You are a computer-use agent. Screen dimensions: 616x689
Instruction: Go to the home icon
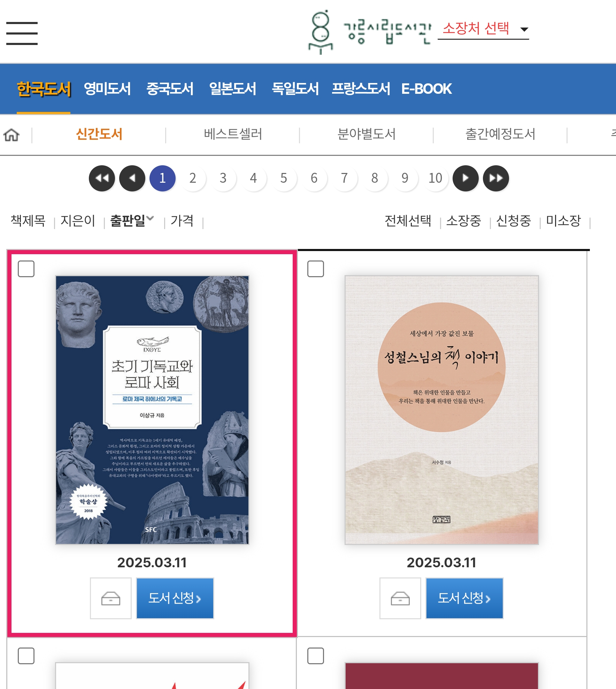pyautogui.click(x=11, y=135)
